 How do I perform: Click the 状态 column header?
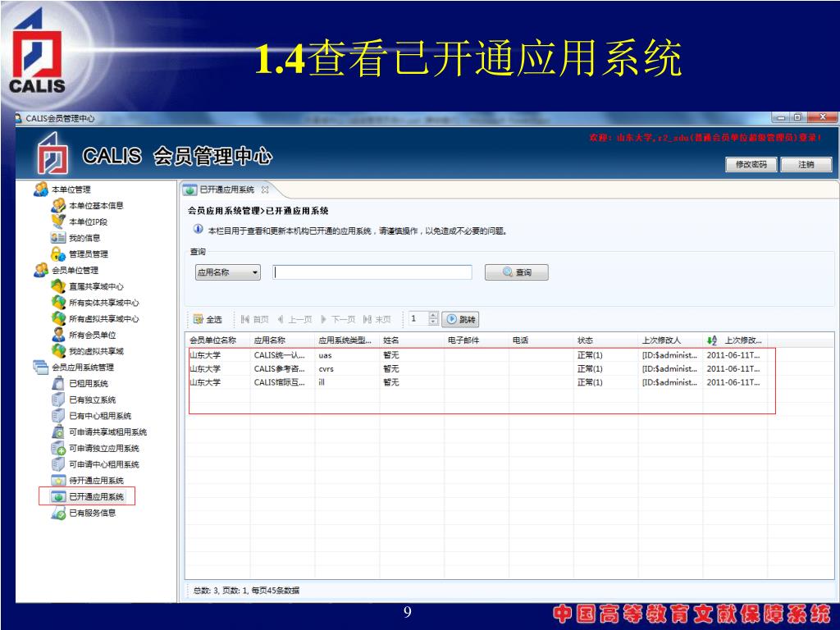pos(606,340)
